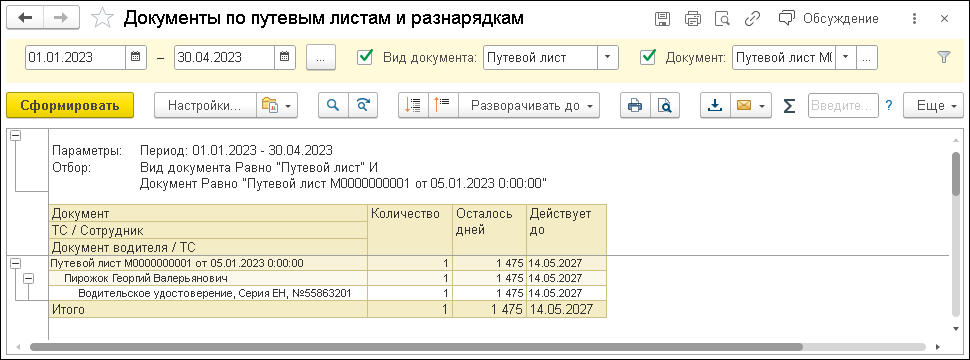Open the Документ field dropdown arrow
Viewport: 970px width, 360px height.
click(x=846, y=57)
